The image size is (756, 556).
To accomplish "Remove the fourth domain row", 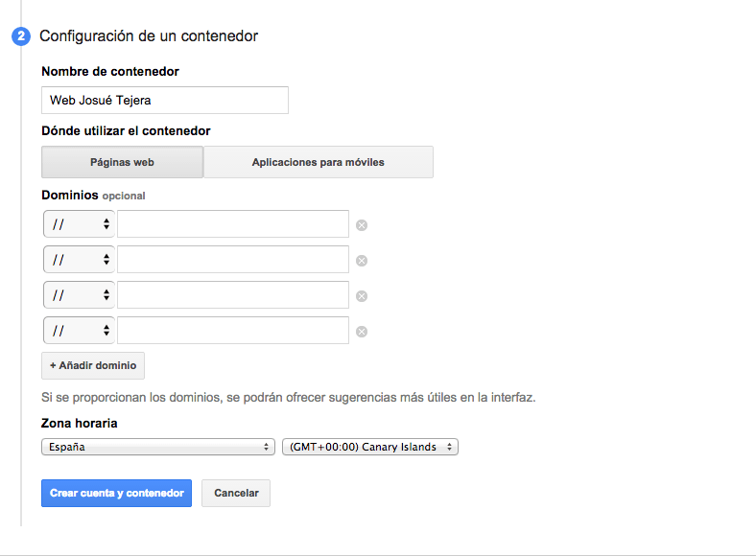I will [x=362, y=332].
